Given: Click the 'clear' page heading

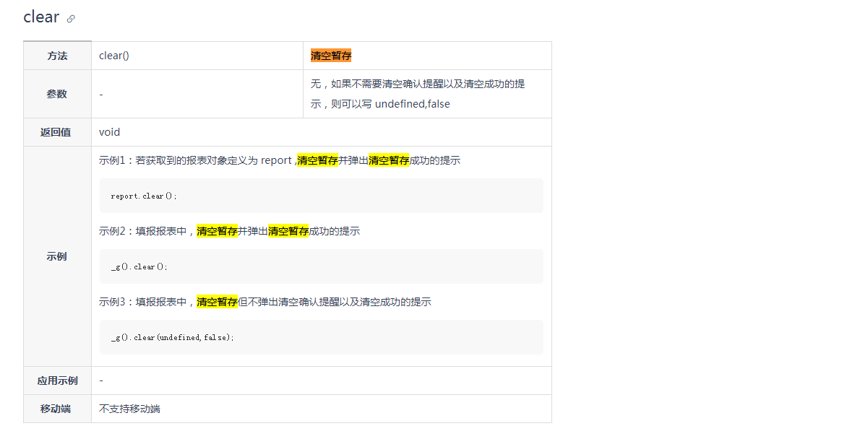Looking at the screenshot, I should [x=41, y=17].
